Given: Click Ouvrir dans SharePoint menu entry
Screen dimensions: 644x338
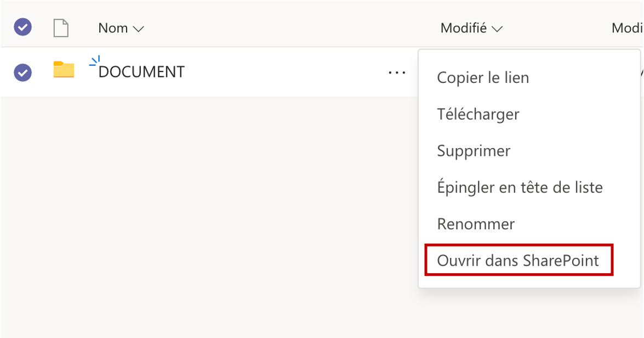Looking at the screenshot, I should point(518,260).
